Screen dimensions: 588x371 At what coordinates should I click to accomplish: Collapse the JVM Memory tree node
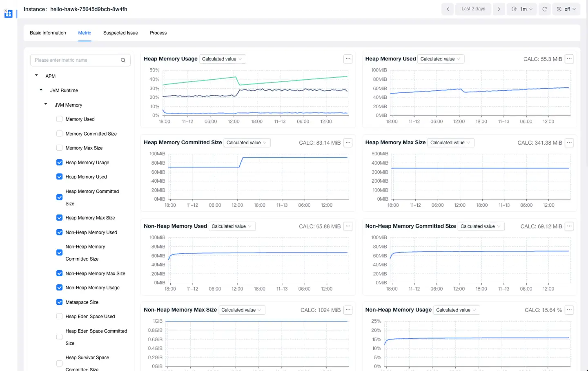click(x=46, y=105)
